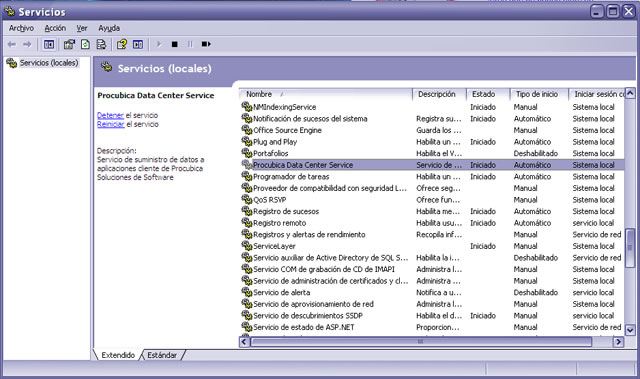This screenshot has width=640, height=379.
Task: Open service Properties toolbar icon
Action: [69, 44]
